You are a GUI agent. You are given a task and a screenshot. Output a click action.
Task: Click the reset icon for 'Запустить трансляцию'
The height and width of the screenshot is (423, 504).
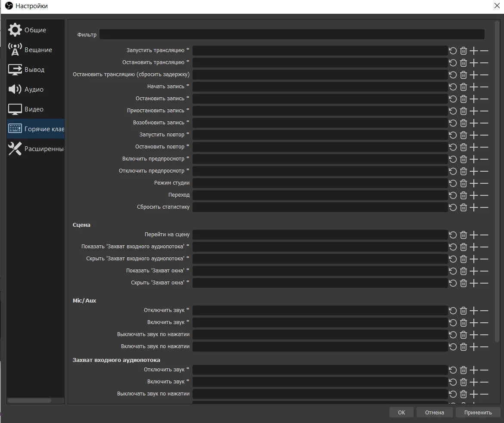(453, 51)
